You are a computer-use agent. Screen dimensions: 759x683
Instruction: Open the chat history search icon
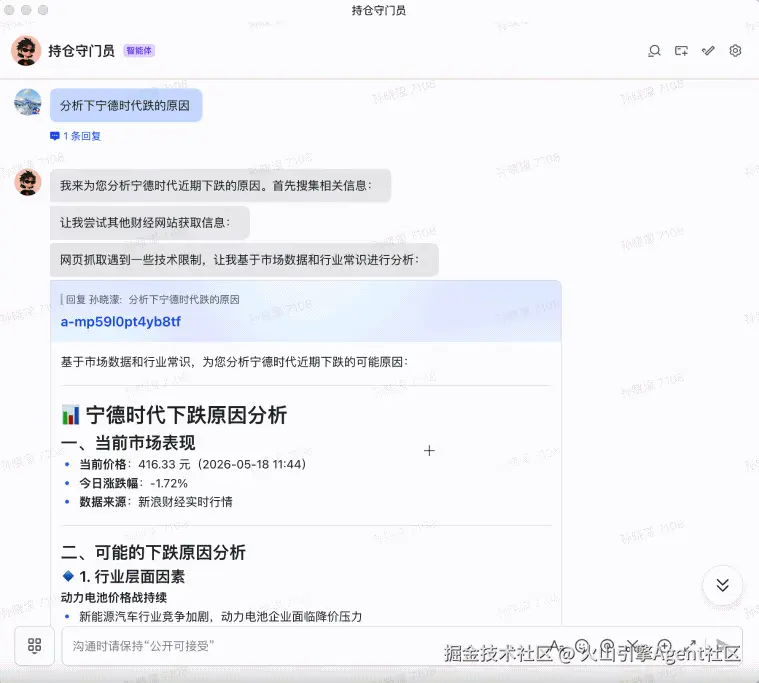(x=654, y=51)
